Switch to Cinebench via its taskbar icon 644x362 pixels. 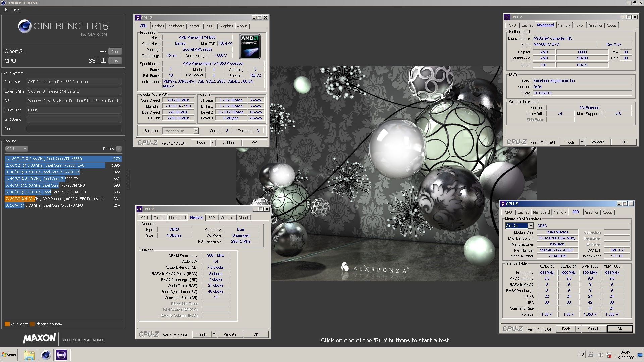coord(46,355)
